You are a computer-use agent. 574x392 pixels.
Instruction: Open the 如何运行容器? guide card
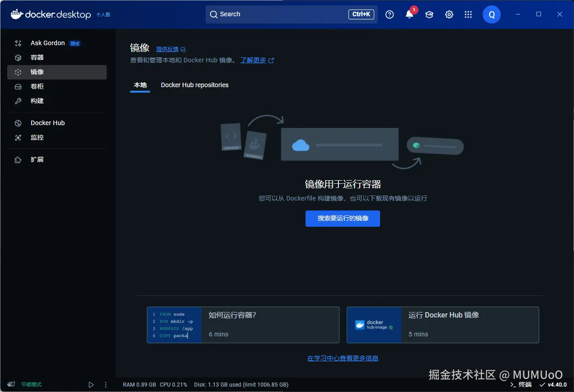(243, 325)
